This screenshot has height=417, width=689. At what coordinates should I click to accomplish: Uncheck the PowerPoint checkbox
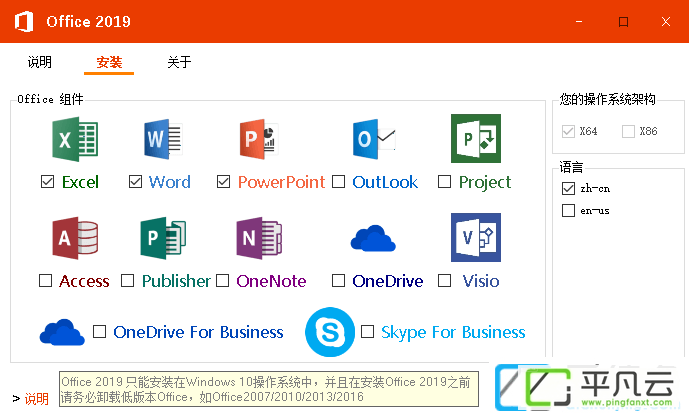click(x=224, y=181)
